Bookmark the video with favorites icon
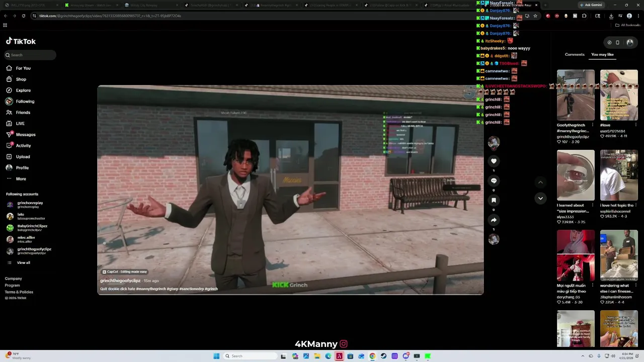 click(x=494, y=200)
